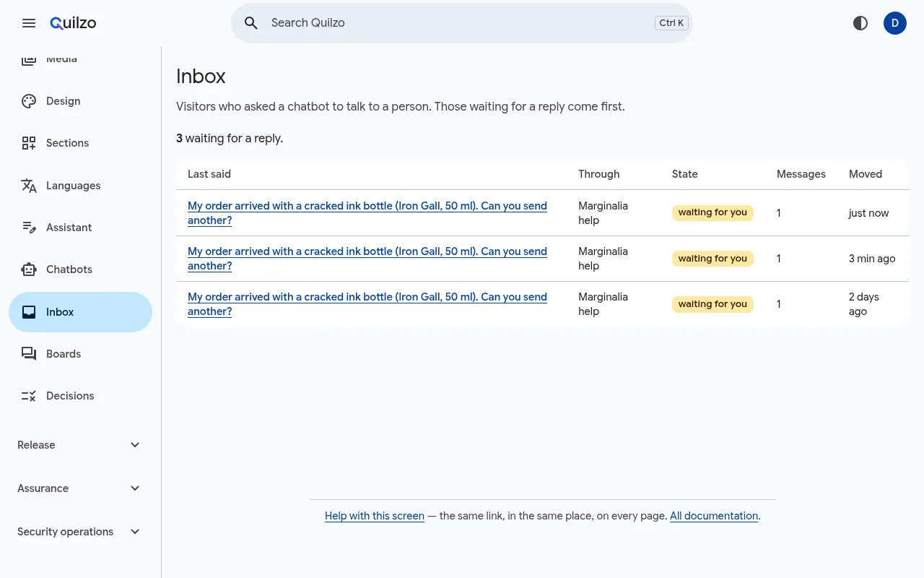Open the hamburger navigation menu
This screenshot has width=924, height=578.
[29, 23]
